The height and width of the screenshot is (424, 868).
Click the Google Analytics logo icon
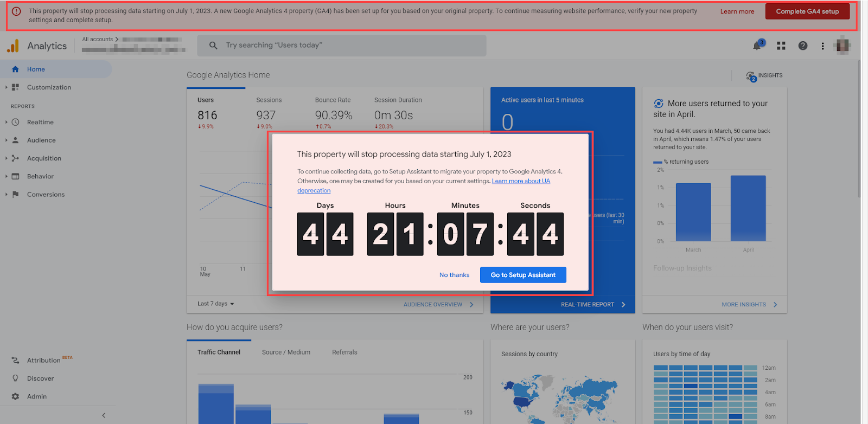[13, 46]
